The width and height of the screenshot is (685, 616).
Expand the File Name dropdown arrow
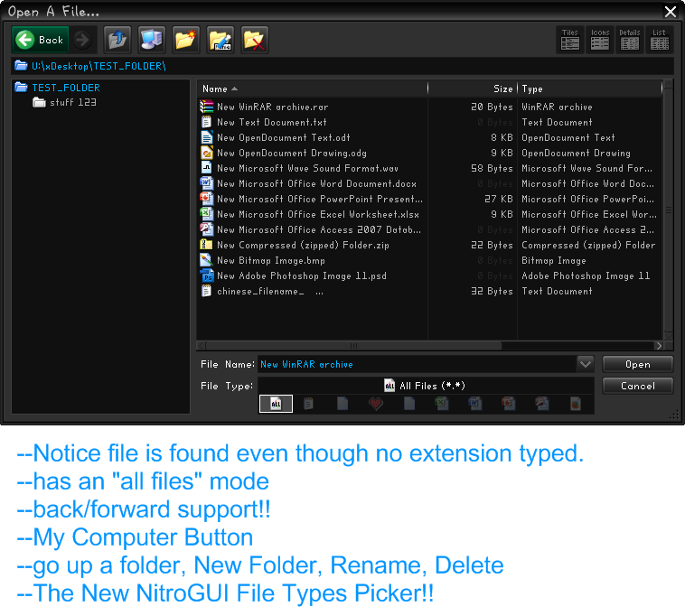click(x=585, y=364)
